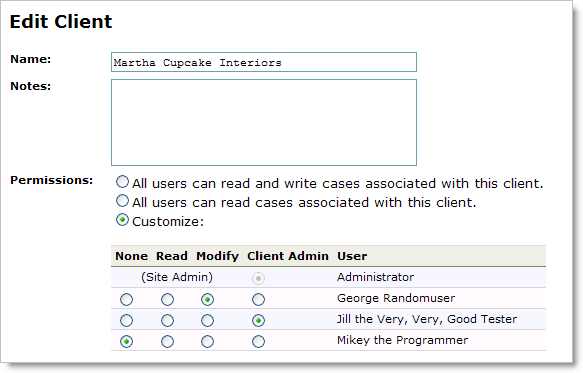The image size is (583, 373).
Task: Click the 'Client Admin' column header
Action: click(288, 256)
